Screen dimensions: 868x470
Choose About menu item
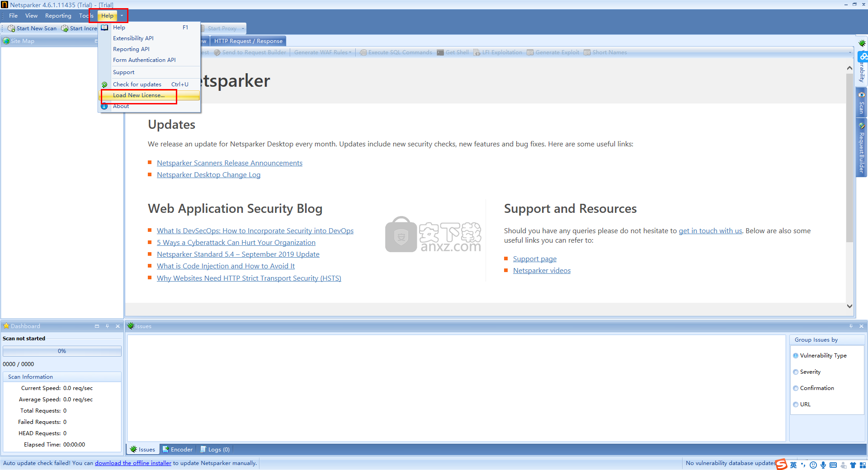150,106
